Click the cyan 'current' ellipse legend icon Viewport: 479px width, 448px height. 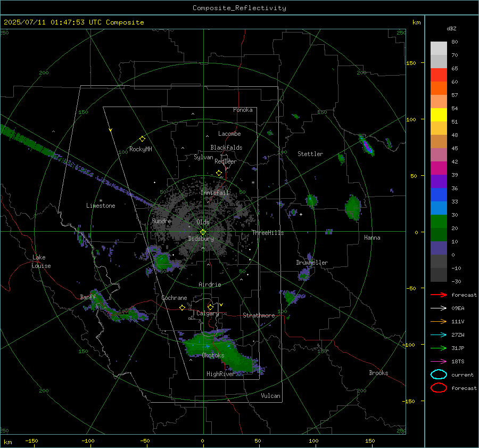439,374
